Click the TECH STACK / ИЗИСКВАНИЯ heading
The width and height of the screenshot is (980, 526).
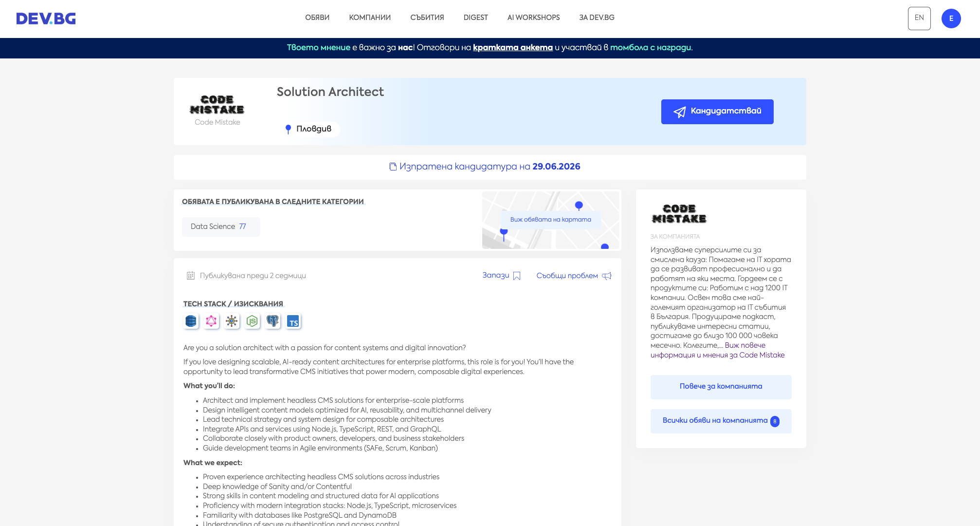[x=233, y=304]
